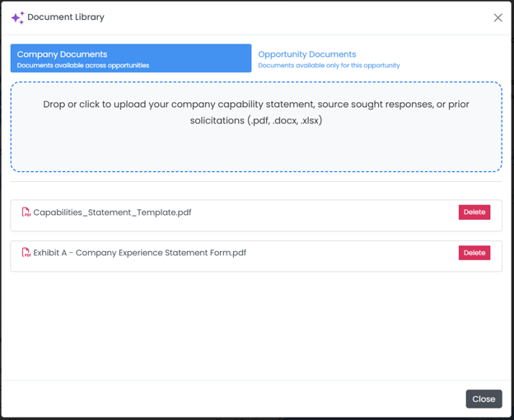Click the Document Library title text
This screenshot has height=420, width=514.
(x=66, y=17)
